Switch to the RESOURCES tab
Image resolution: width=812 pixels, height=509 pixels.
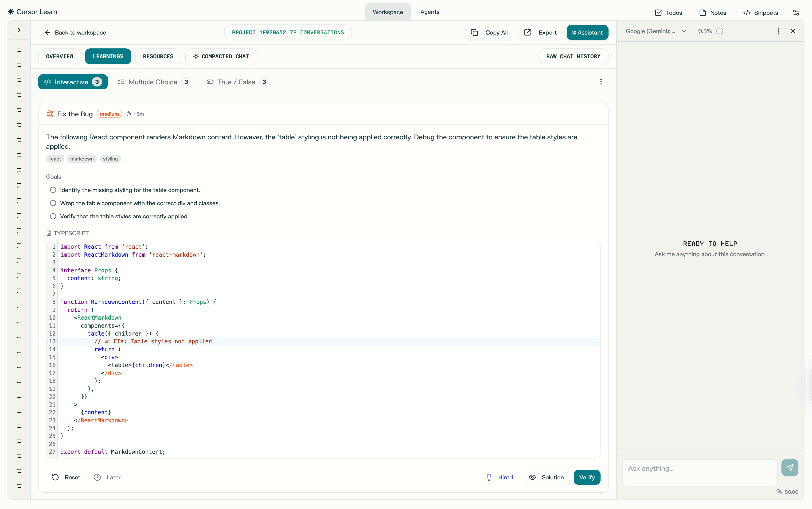(x=158, y=56)
